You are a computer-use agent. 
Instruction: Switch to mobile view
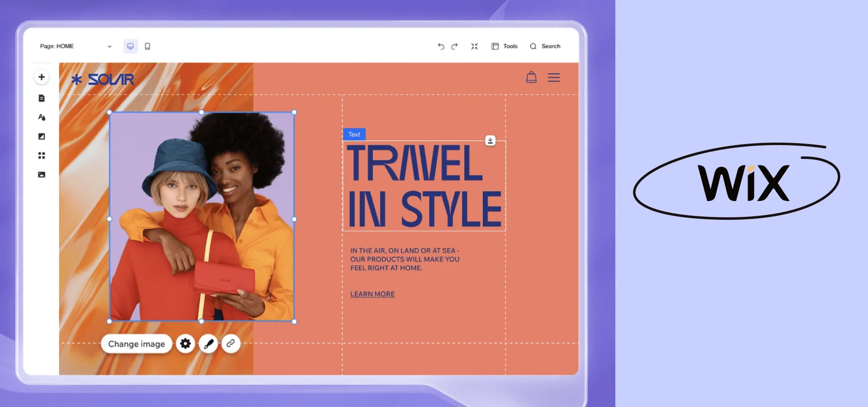click(147, 46)
